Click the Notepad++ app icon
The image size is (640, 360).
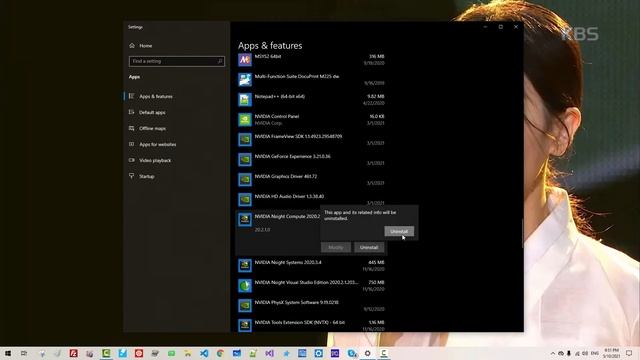tap(245, 100)
